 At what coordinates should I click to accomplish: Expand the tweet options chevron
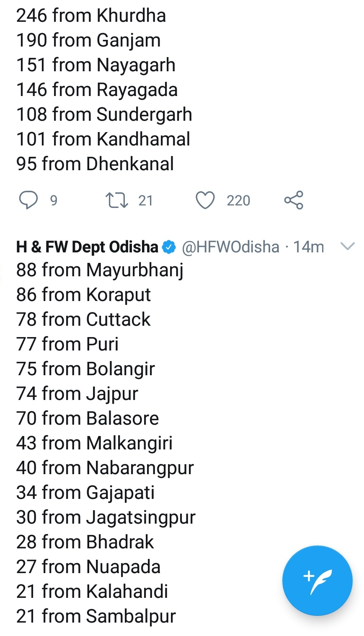coord(348,247)
